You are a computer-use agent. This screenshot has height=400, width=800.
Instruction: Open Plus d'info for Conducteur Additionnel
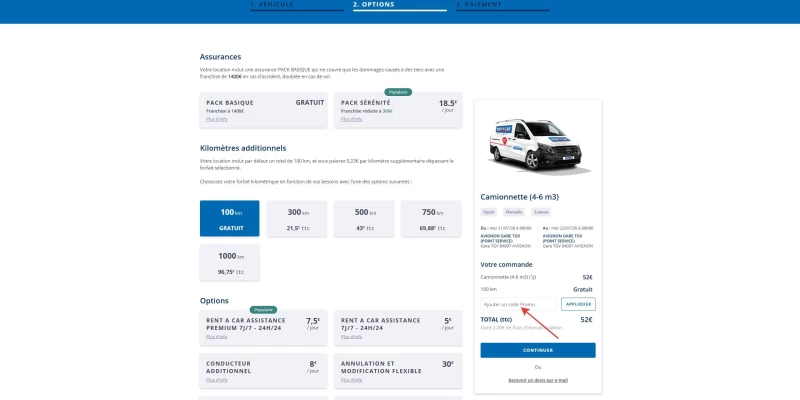[217, 380]
